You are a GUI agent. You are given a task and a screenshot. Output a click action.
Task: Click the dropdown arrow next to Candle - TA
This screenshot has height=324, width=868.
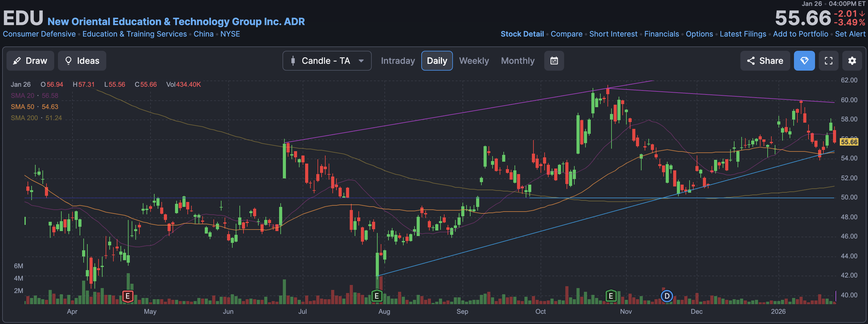[x=361, y=61]
